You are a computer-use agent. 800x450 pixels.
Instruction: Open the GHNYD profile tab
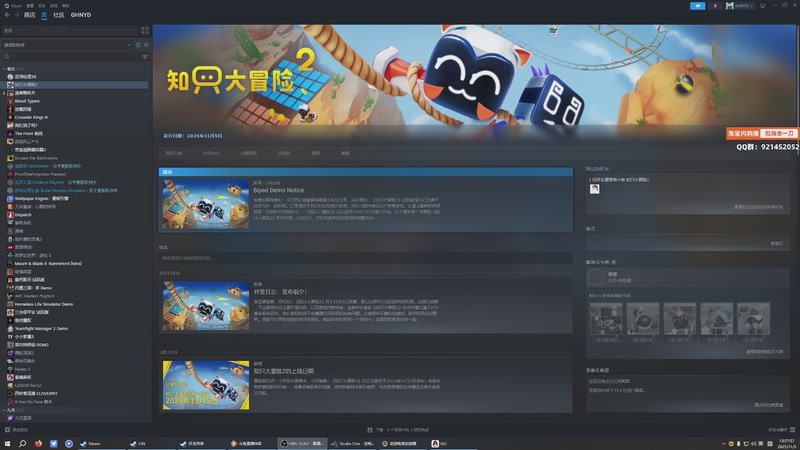click(x=81, y=15)
